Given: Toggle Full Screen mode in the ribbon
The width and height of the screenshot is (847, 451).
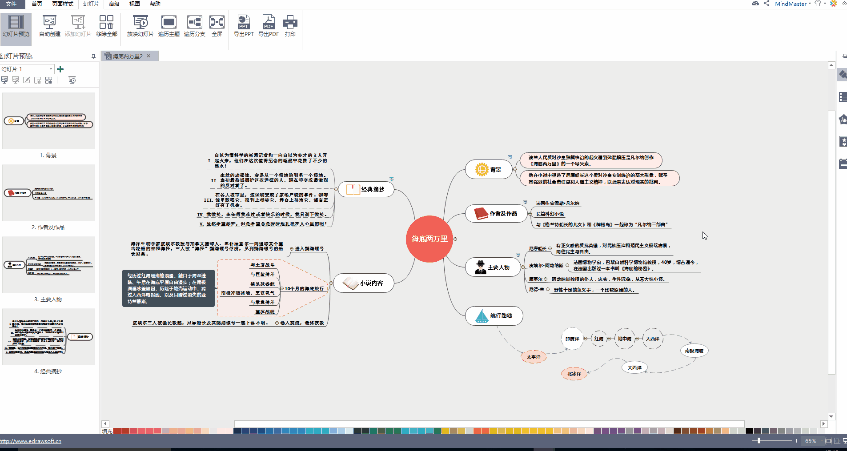Looking at the screenshot, I should point(217,26).
